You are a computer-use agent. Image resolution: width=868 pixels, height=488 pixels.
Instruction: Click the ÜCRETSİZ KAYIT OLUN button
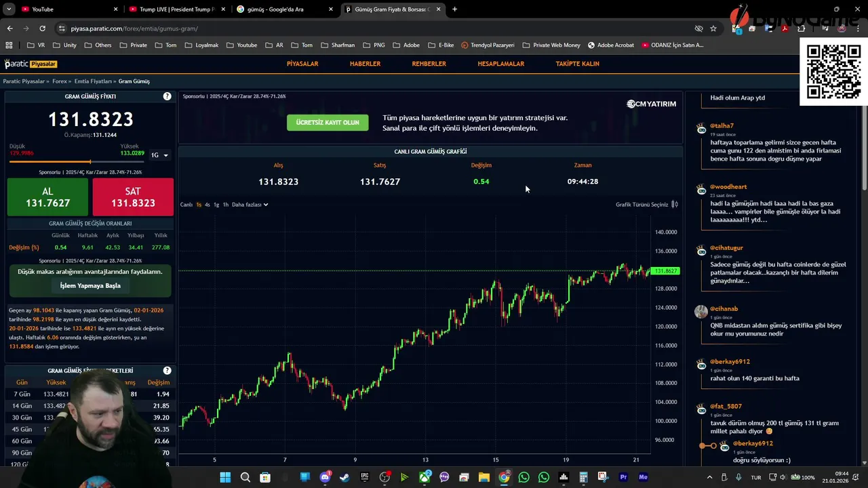(328, 123)
